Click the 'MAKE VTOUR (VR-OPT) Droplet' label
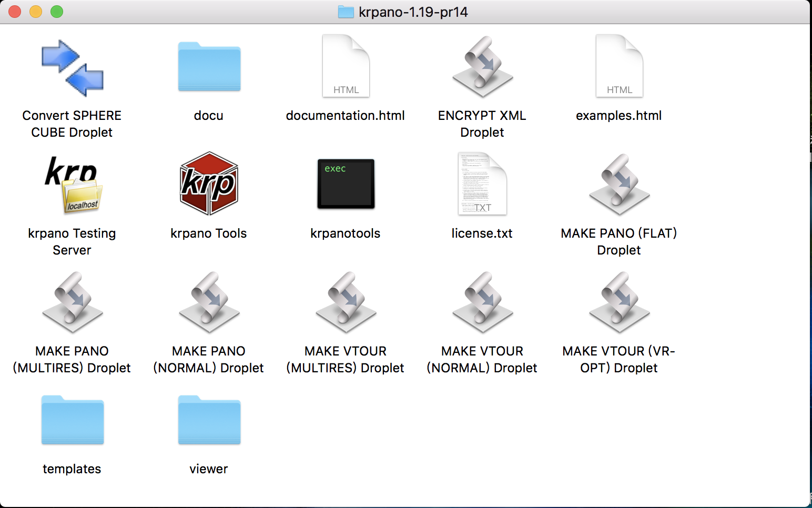This screenshot has height=508, width=812. pyautogui.click(x=619, y=360)
